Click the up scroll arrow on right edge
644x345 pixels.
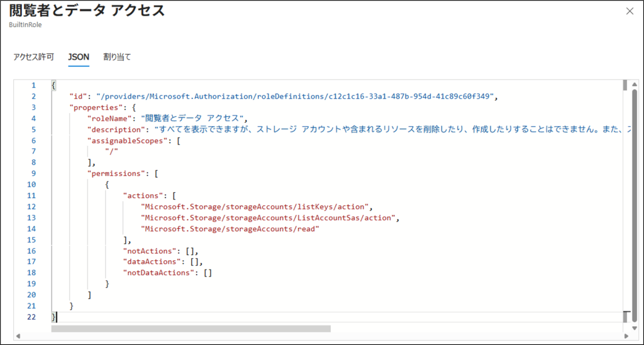pos(635,84)
